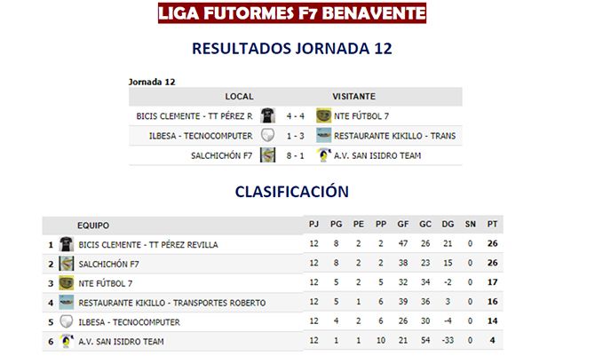Click Bicis Clemente shirt logo in Jornada 12 results
595x364 pixels.
tap(267, 115)
